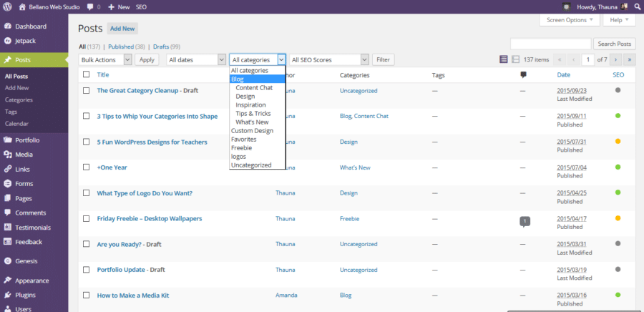Click the Portfolio sidebar icon
The width and height of the screenshot is (644, 312).
[7, 140]
